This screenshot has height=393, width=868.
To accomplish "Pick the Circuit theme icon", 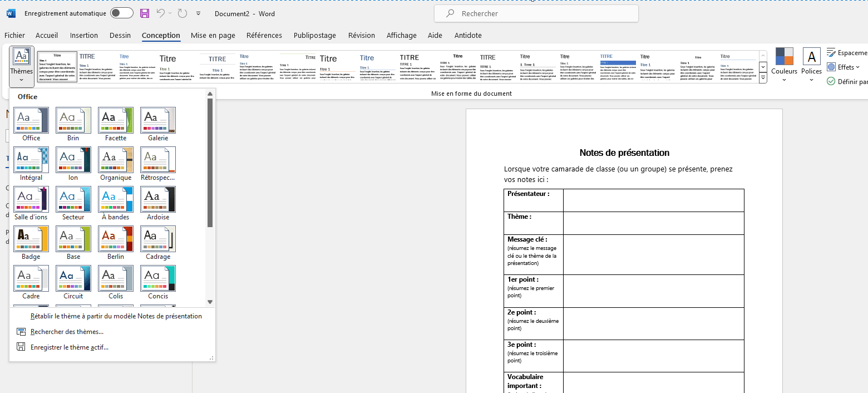I will (x=73, y=278).
